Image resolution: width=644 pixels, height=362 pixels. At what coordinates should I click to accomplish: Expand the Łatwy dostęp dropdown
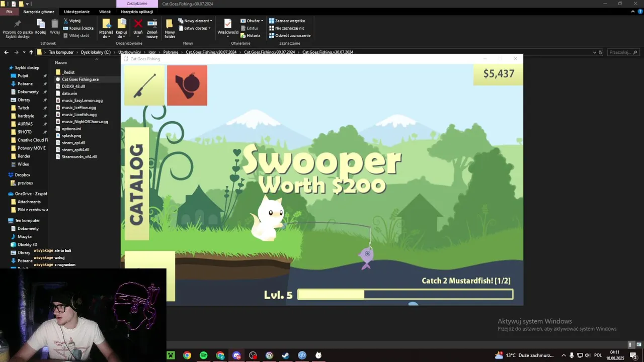coord(194,28)
